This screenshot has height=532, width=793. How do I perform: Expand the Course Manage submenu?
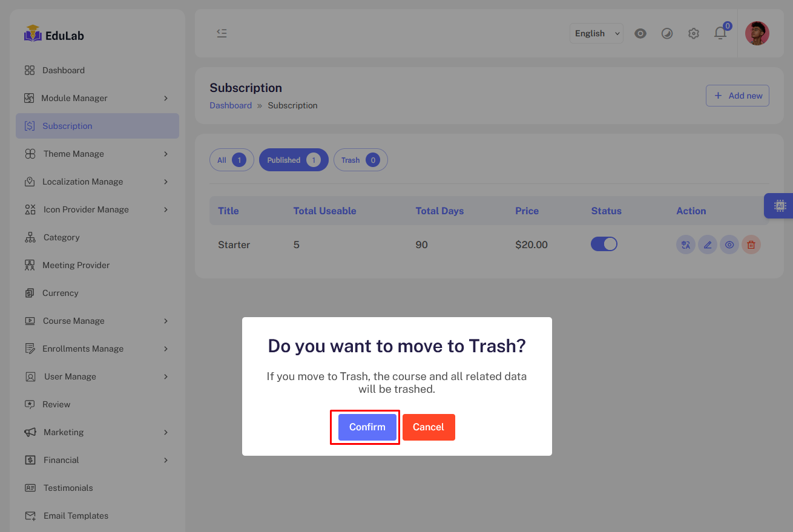click(x=97, y=321)
